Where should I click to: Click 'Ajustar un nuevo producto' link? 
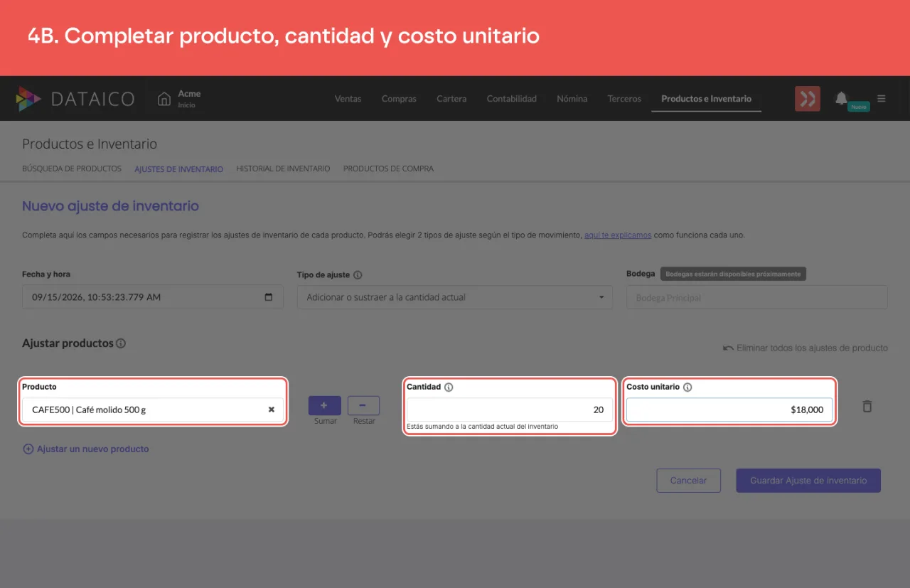(x=93, y=449)
